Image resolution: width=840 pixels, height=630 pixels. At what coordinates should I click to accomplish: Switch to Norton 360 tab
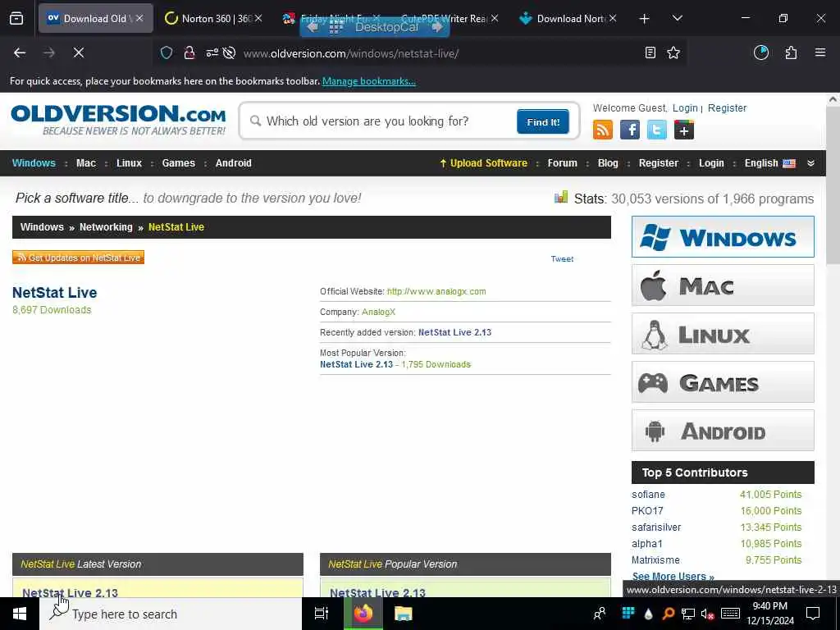point(213,19)
